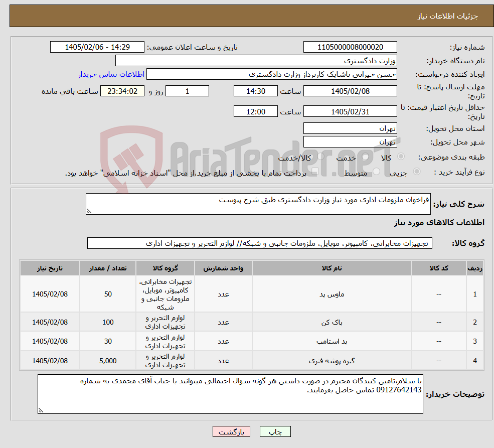
Task: Click the گیره پوشه فنری item name cell
Action: [332, 360]
